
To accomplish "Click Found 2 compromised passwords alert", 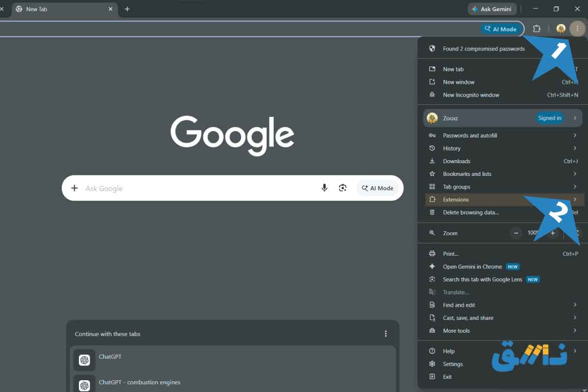I will [x=502, y=49].
